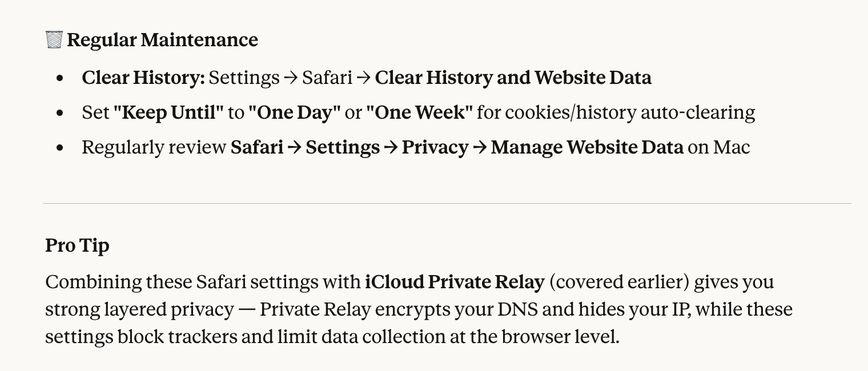Click the bold "One Day" option text
This screenshot has height=371, width=868.
point(294,112)
